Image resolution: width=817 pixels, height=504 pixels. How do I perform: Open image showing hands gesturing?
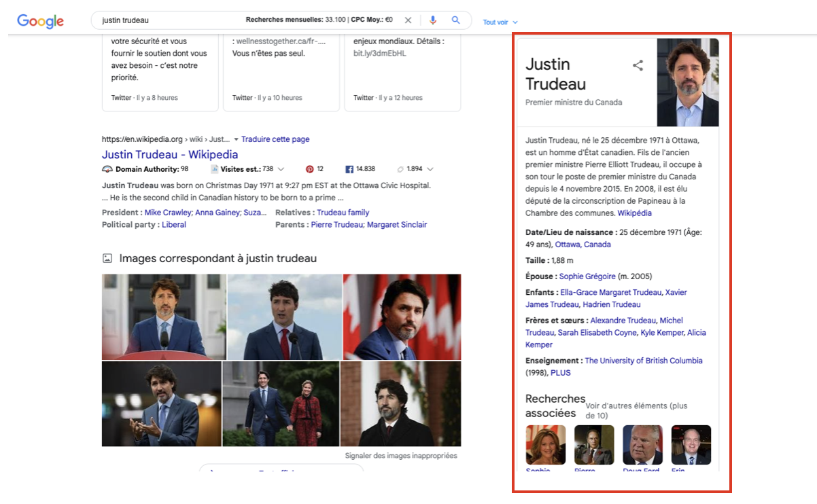(x=161, y=403)
